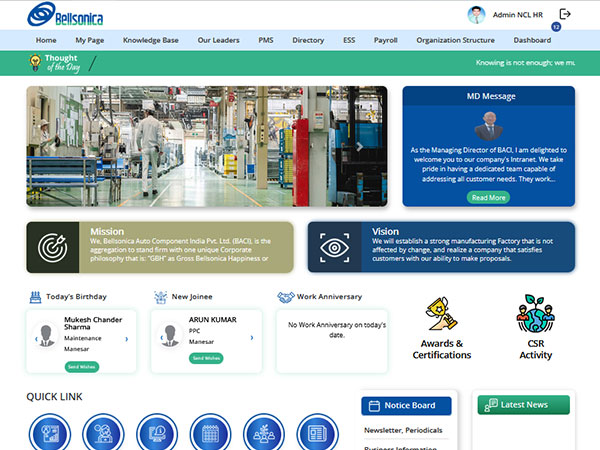Open the PMS menu
The width and height of the screenshot is (600, 450).
pos(266,40)
